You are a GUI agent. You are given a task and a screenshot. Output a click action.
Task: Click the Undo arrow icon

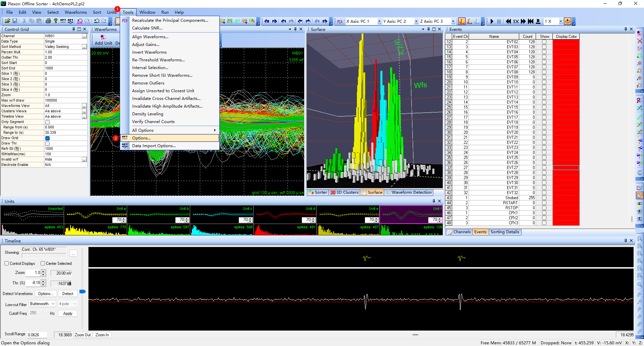point(97,21)
